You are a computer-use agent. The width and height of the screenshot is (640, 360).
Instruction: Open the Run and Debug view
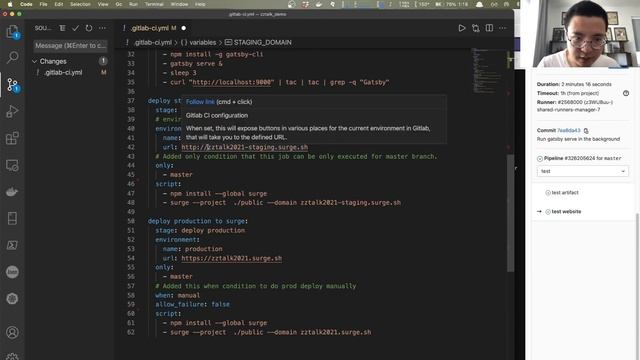12,111
